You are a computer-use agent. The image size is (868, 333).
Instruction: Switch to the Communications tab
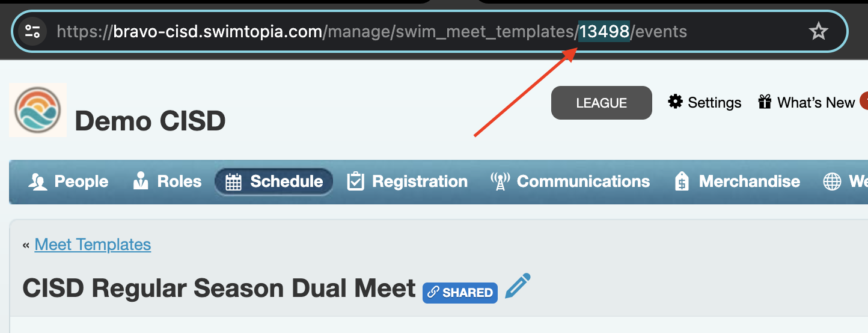click(570, 182)
